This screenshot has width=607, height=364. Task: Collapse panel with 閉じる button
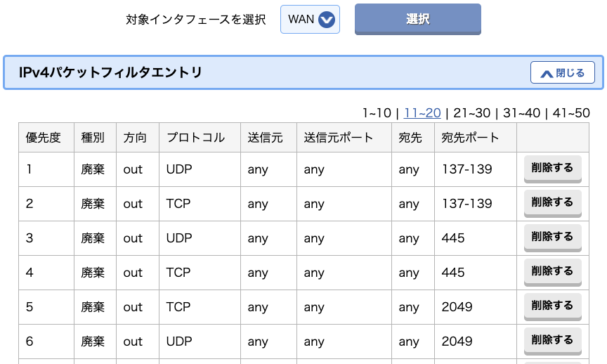(562, 72)
